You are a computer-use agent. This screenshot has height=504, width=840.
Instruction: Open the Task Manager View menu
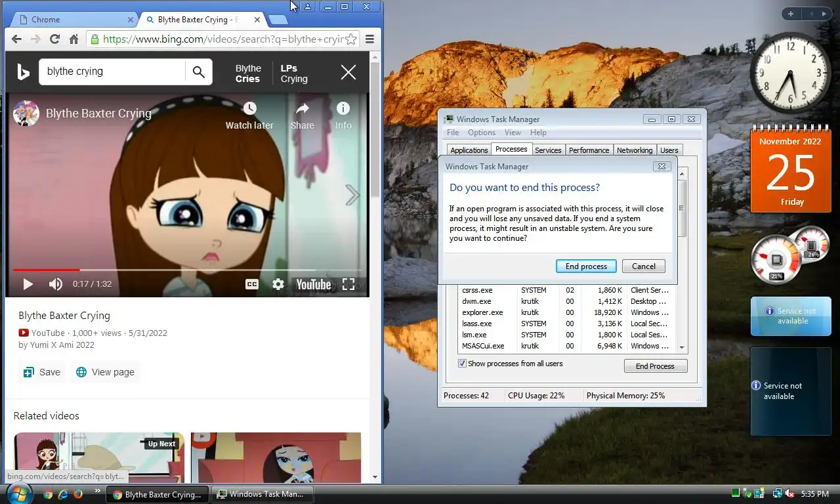[x=513, y=133]
